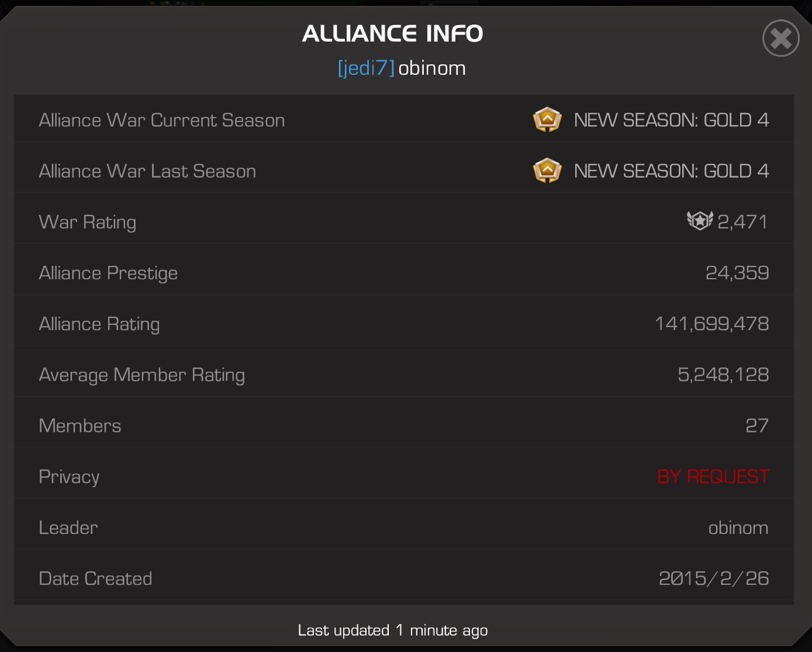Tap the Last updated 1 minute ago text
The height and width of the screenshot is (652, 812).
[x=393, y=630]
